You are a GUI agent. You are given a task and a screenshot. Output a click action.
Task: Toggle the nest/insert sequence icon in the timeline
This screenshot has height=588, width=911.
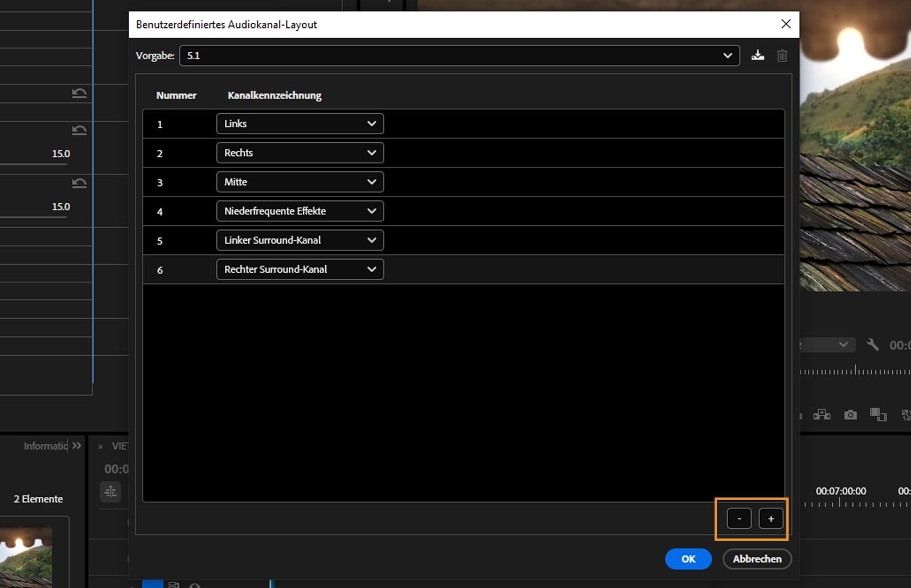pos(110,491)
